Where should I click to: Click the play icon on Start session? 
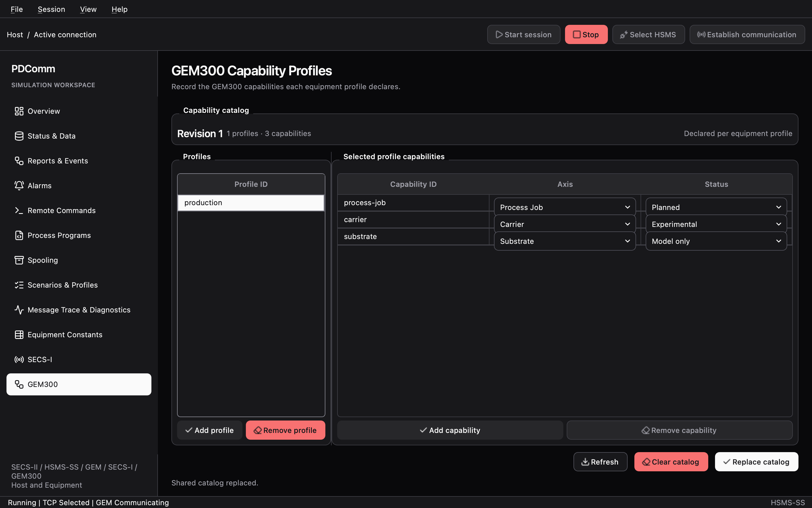coord(499,35)
